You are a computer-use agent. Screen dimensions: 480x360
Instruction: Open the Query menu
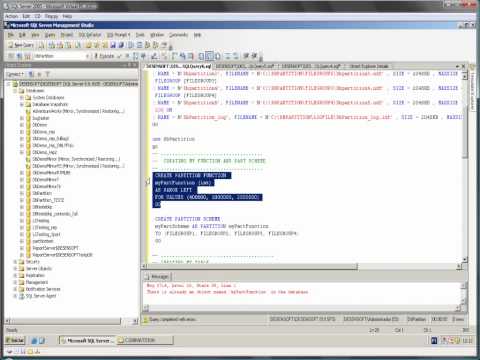click(50, 35)
